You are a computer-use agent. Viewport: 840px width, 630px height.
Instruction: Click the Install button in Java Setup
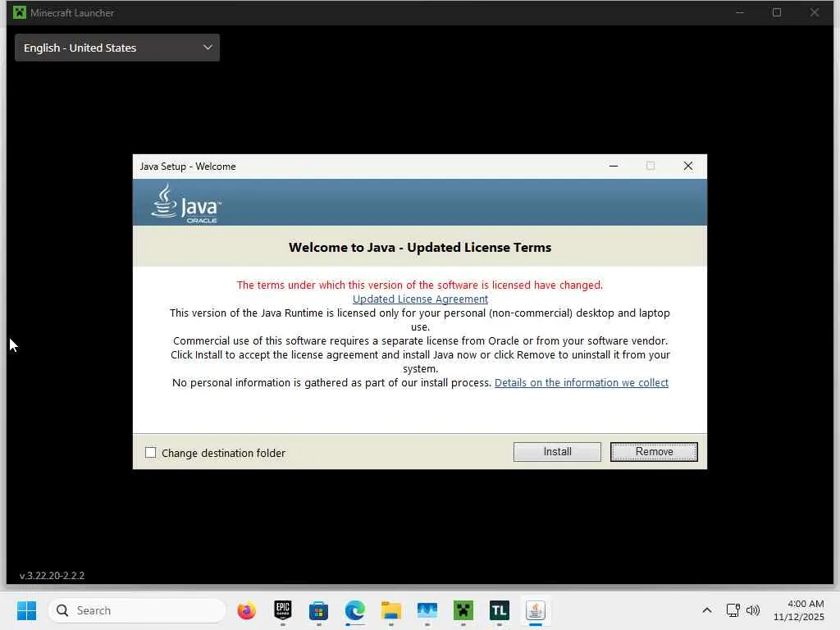(557, 452)
